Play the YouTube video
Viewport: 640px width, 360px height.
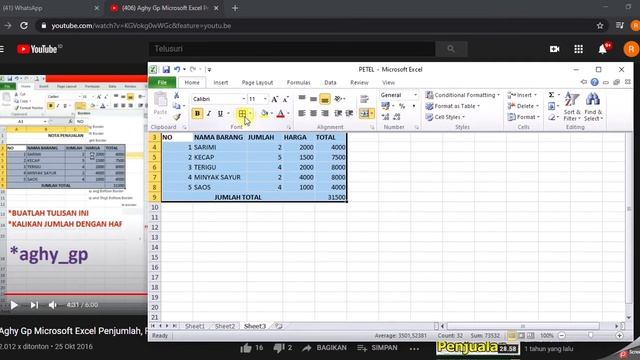(x=14, y=305)
